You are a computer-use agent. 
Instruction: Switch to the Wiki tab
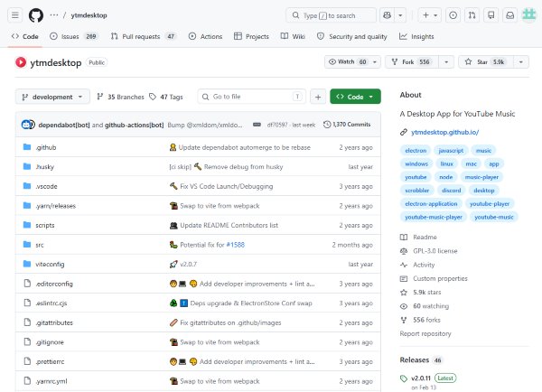(293, 36)
